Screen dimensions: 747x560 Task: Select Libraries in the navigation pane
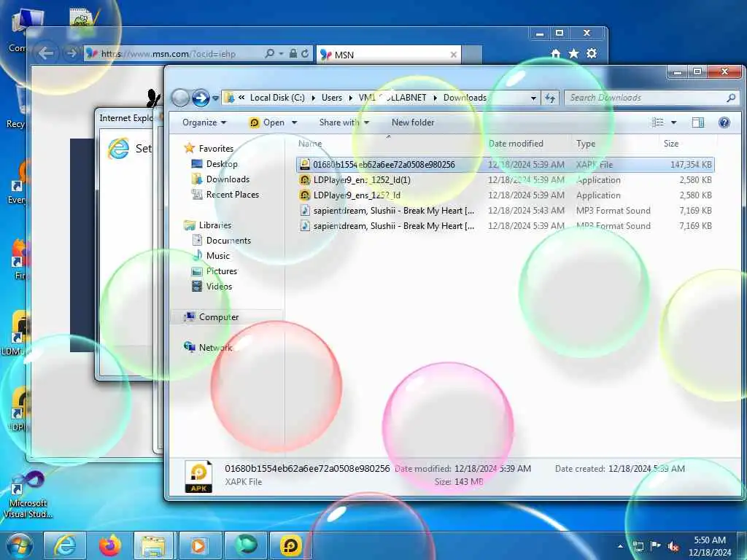215,225
